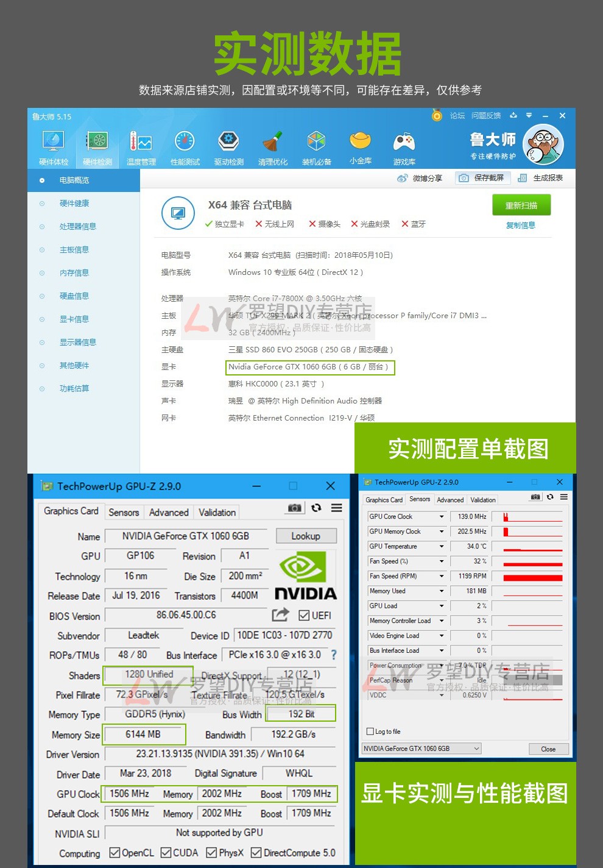Open Validation tab in large GPU-Z window
This screenshot has height=868, width=603.
[x=217, y=512]
